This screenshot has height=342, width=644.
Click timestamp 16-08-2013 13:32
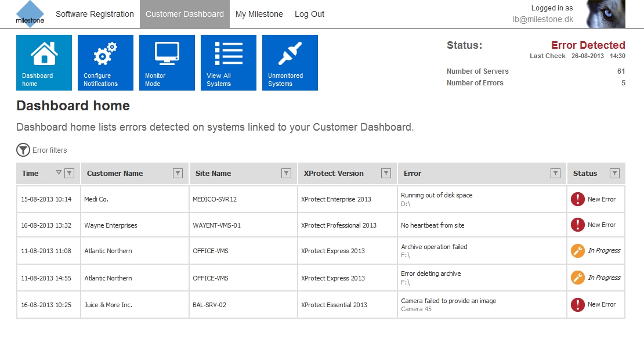pyautogui.click(x=46, y=225)
